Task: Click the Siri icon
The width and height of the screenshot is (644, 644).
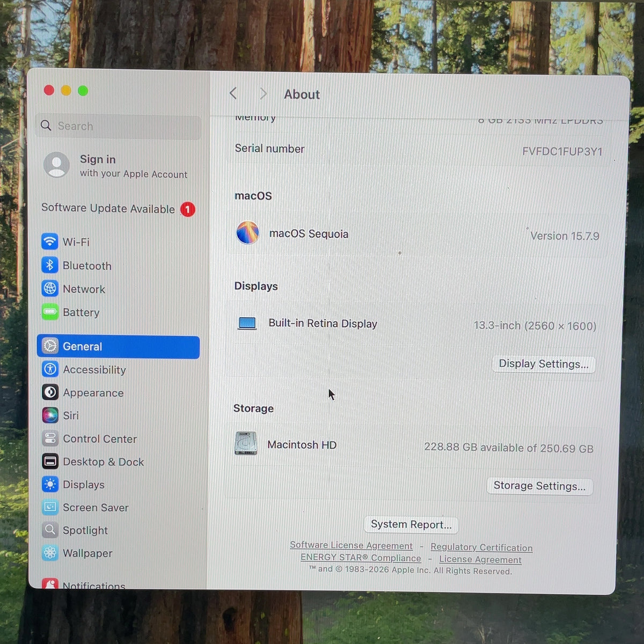Action: (50, 415)
